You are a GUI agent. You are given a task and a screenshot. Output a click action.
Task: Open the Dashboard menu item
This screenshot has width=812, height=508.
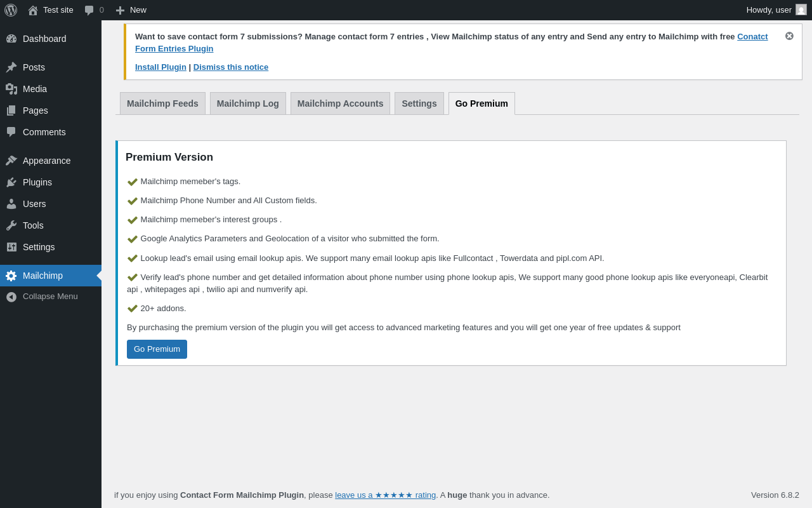(x=51, y=39)
